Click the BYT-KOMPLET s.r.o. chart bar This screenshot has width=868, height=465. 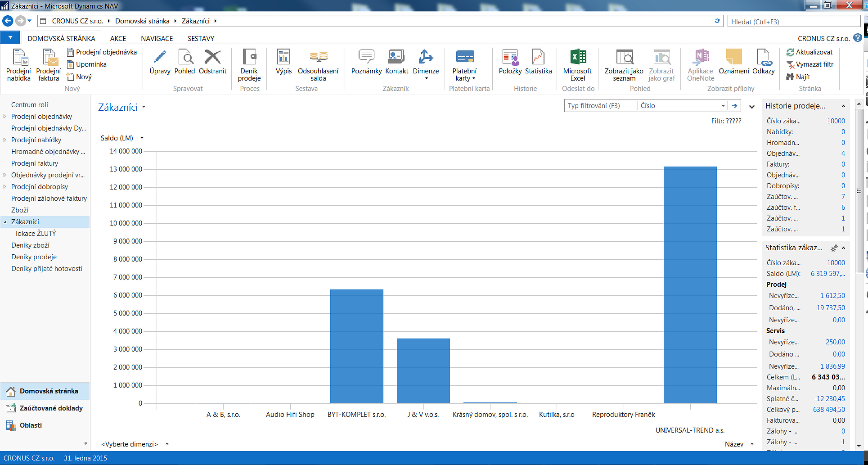tap(356, 346)
